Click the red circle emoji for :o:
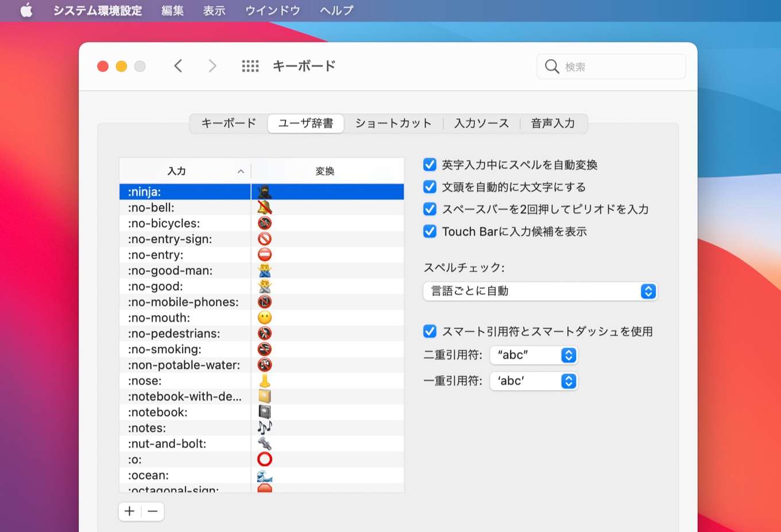 pyautogui.click(x=265, y=459)
